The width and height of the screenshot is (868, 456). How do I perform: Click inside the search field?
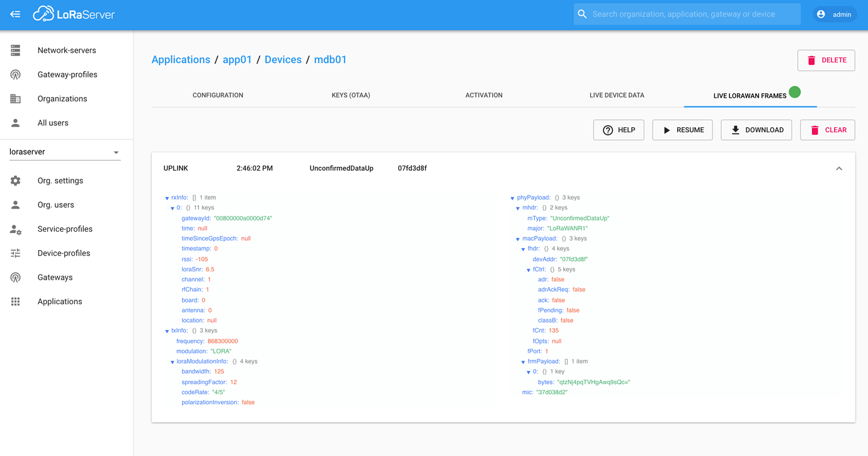tap(687, 14)
